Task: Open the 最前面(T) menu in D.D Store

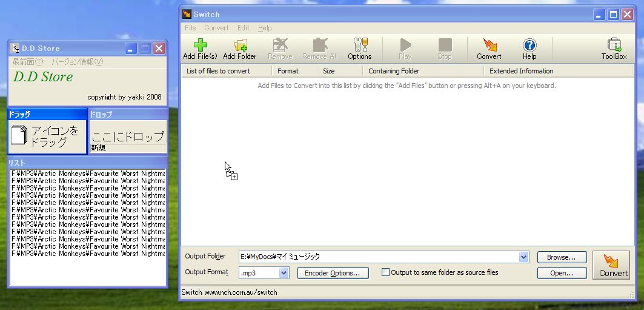Action: 28,62
